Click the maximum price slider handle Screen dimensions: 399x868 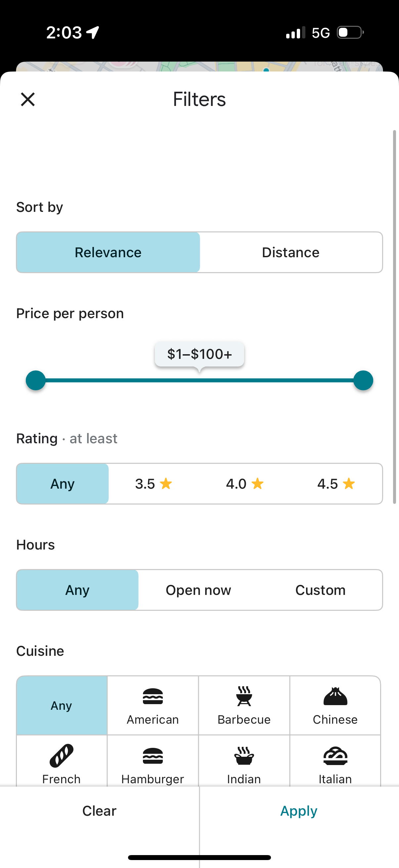click(363, 380)
